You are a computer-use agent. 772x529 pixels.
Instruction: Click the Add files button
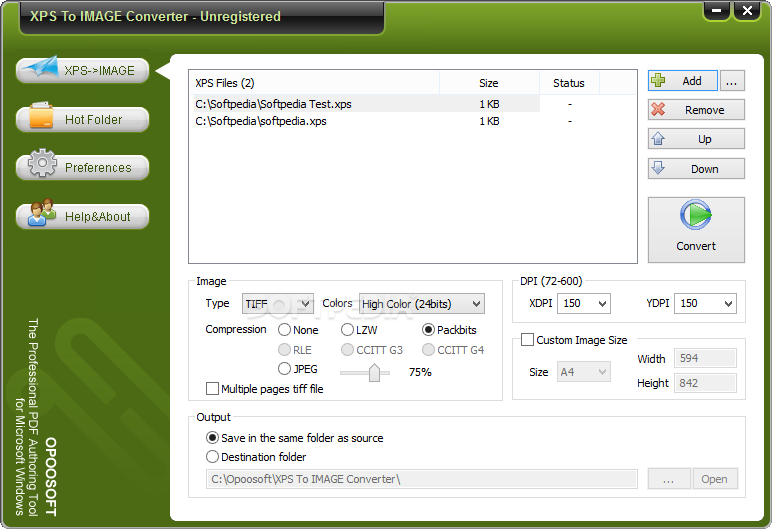(682, 80)
